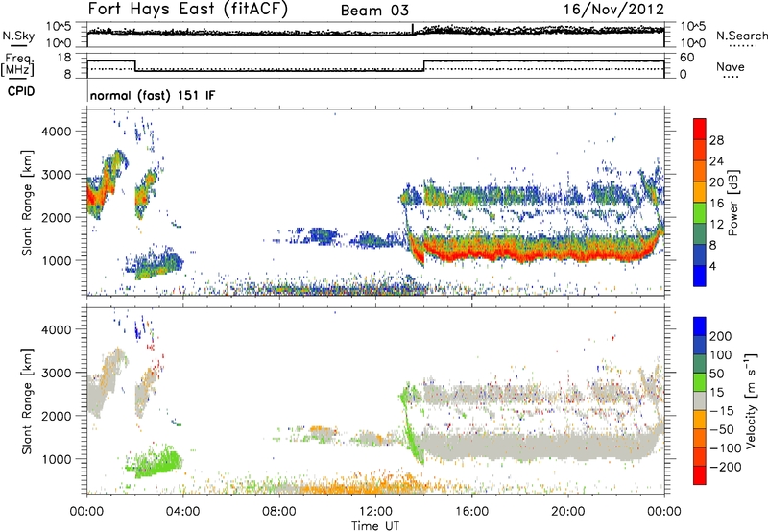Click the '2000' tick on the power panel
Screen dimensions: 768x532
[x=56, y=217]
